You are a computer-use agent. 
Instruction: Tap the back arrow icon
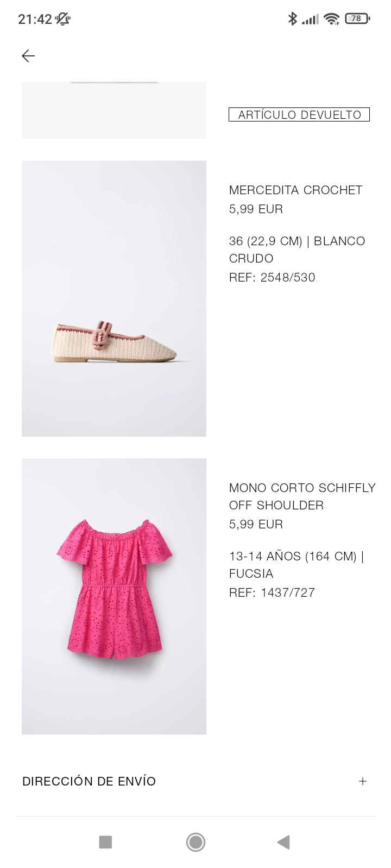(x=28, y=56)
